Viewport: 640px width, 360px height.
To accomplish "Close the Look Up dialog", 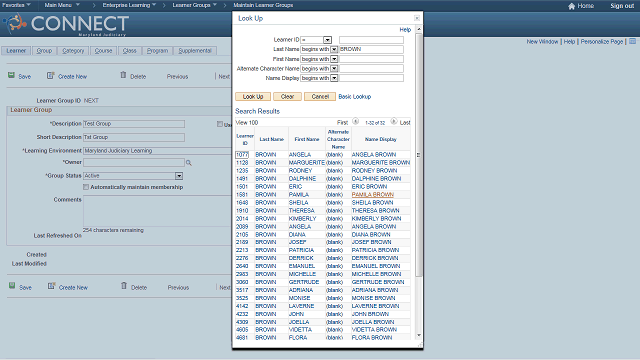I will [417, 18].
